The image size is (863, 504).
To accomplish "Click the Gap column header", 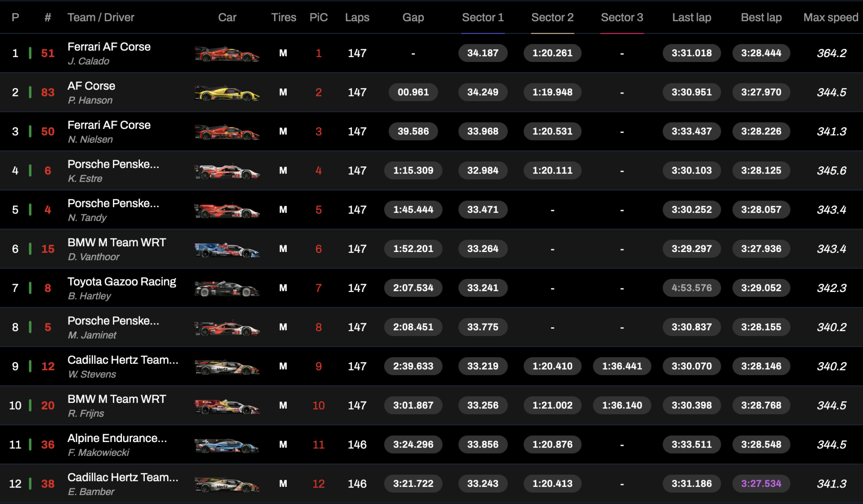I will click(x=413, y=18).
